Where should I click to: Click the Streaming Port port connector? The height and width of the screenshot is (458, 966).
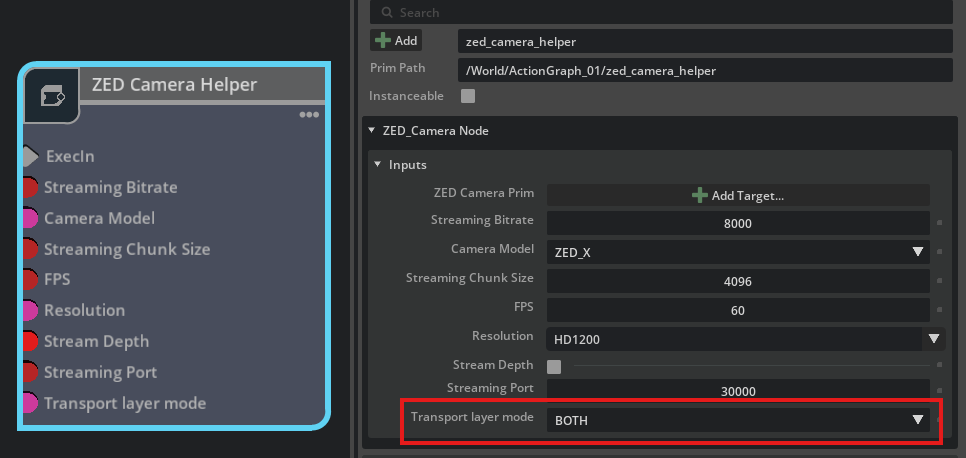(30, 372)
